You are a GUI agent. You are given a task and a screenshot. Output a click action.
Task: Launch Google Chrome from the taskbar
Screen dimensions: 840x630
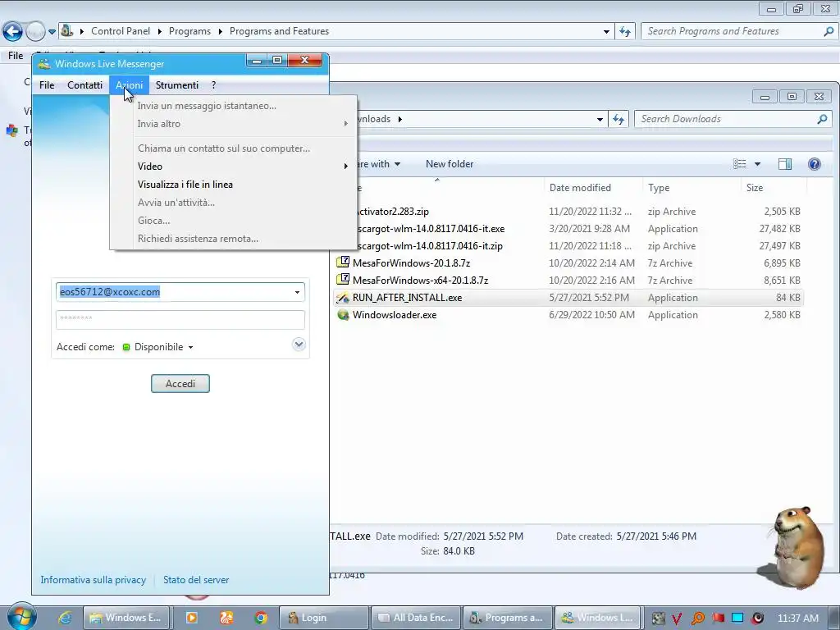tap(261, 618)
